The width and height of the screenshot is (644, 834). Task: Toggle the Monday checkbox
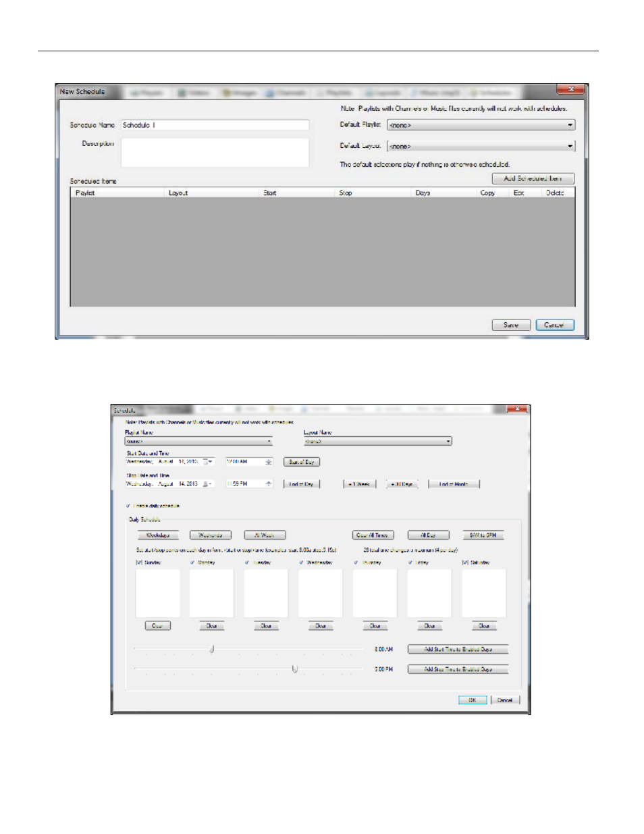click(193, 562)
